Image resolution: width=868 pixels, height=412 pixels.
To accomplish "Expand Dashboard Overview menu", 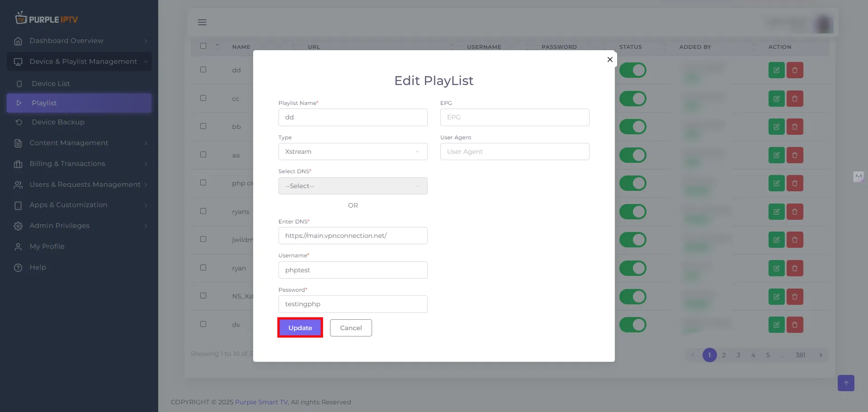I will tap(79, 41).
